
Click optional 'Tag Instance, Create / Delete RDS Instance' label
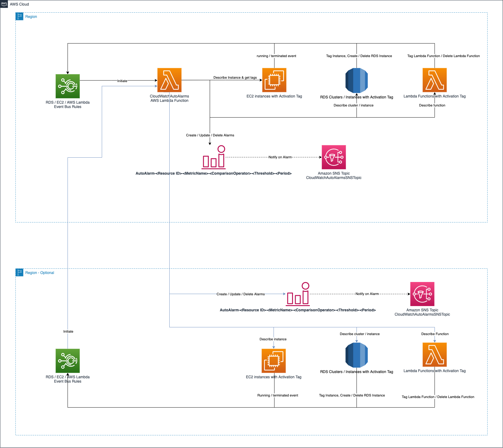tap(352, 395)
